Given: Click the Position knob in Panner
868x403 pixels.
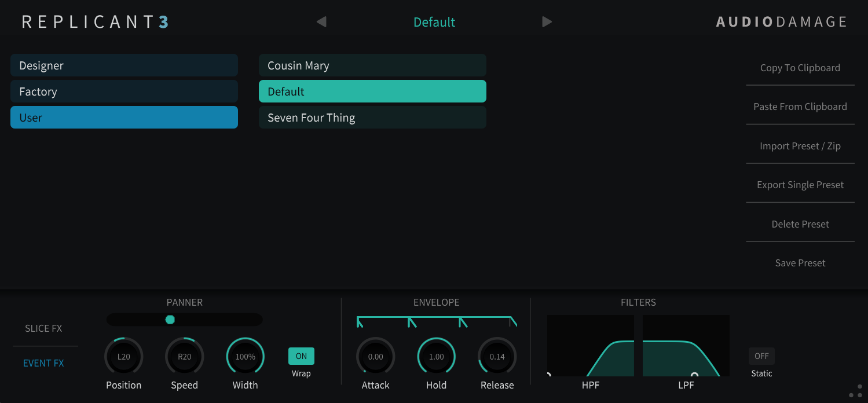Looking at the screenshot, I should [x=123, y=357].
